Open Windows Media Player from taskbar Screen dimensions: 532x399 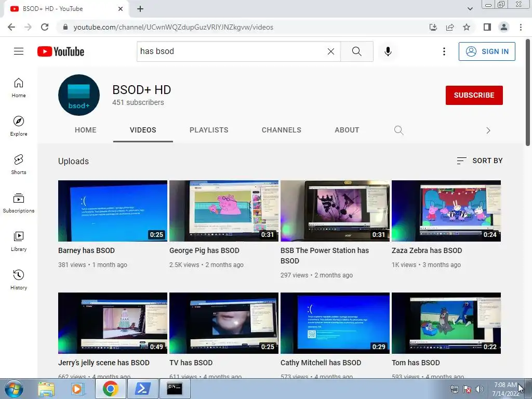pyautogui.click(x=78, y=389)
